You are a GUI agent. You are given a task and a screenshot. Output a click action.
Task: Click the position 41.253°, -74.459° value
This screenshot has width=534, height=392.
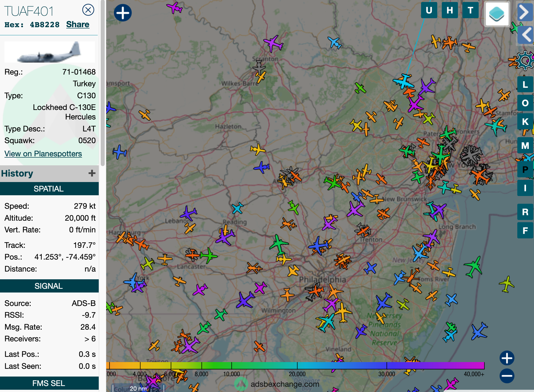click(x=65, y=257)
